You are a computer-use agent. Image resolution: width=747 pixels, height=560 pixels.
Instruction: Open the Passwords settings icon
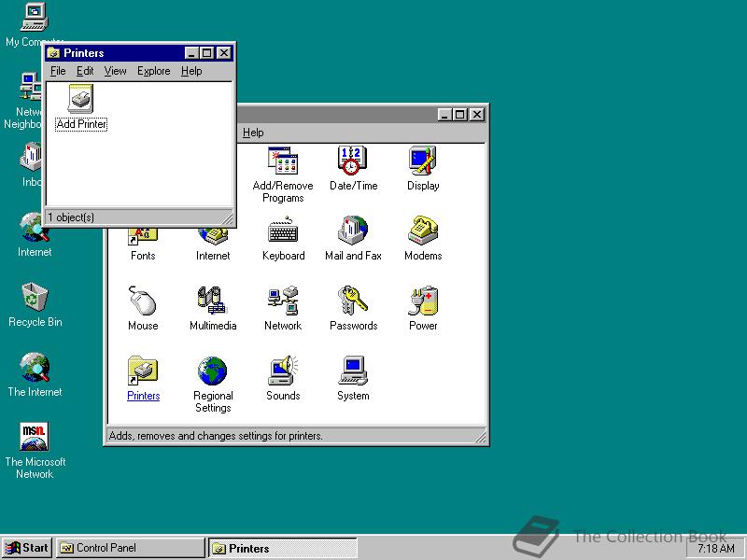[x=353, y=301]
